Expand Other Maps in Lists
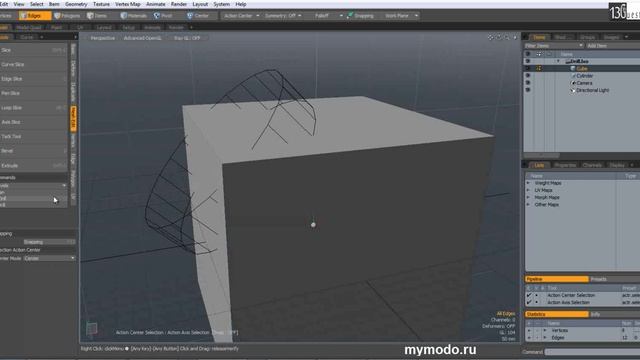 click(x=528, y=204)
